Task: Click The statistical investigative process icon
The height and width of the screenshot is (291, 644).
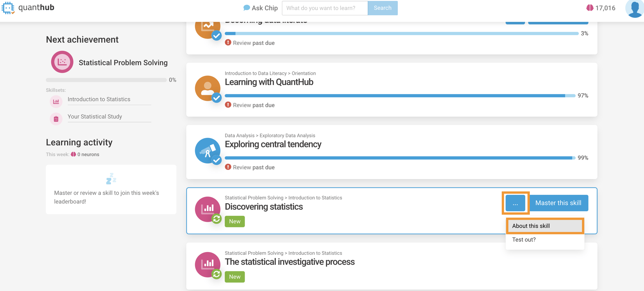Action: click(207, 264)
